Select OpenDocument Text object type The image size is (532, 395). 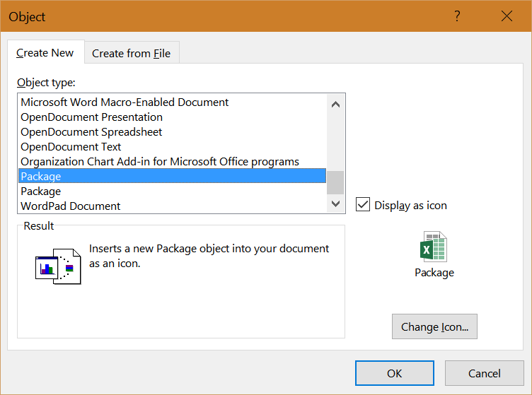click(x=71, y=147)
